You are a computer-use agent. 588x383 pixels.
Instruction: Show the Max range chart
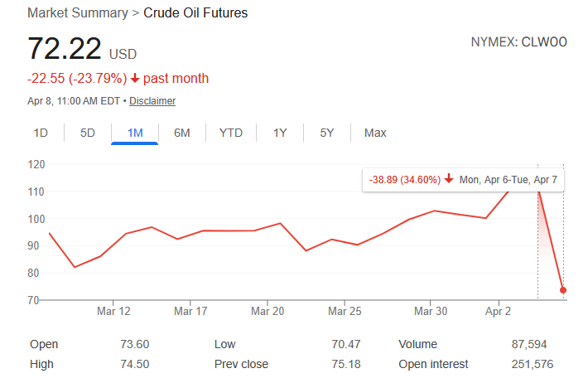click(375, 133)
